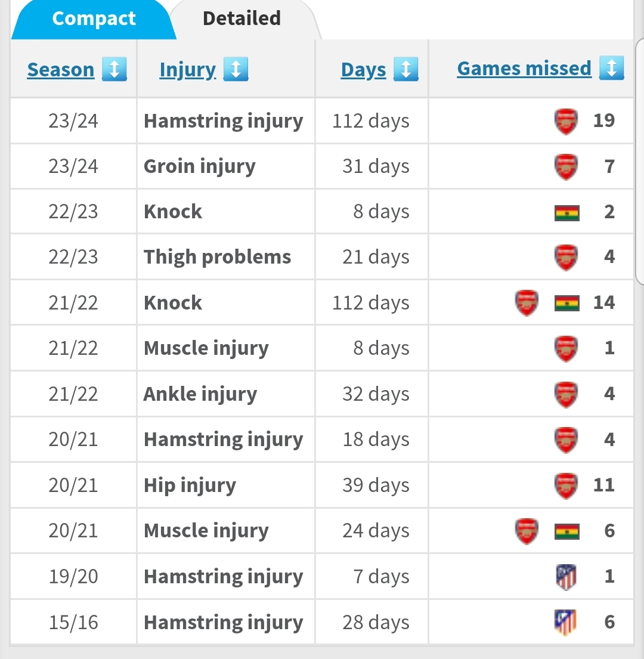The height and width of the screenshot is (659, 644).
Task: Click Arsenal crest in Groin injury row
Action: click(x=566, y=166)
